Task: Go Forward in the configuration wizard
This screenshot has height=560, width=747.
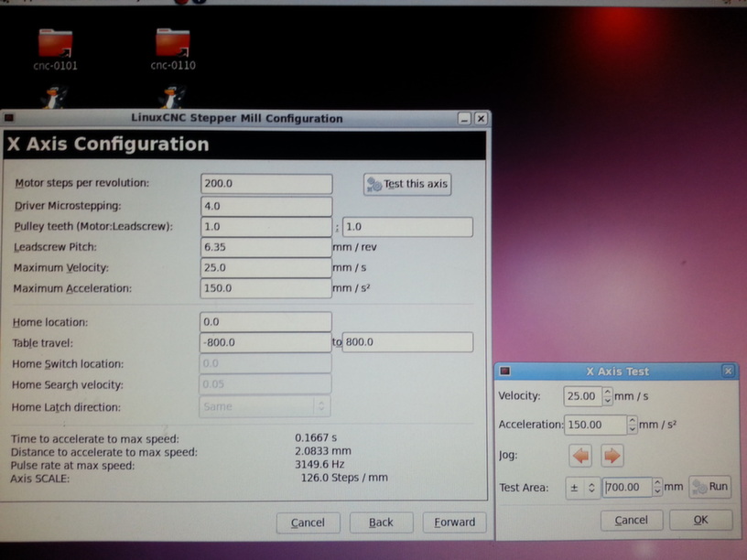Action: [454, 522]
